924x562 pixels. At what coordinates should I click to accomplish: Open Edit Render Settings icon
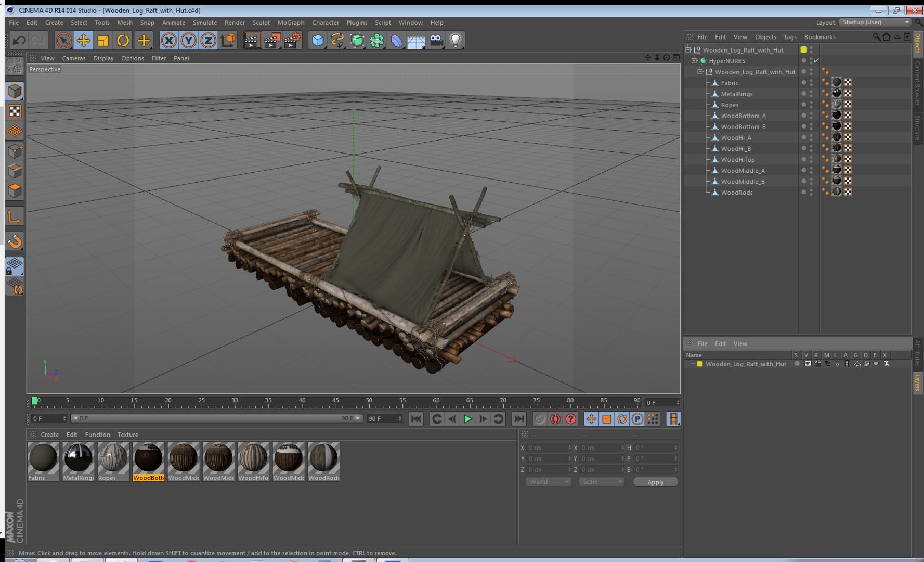pyautogui.click(x=292, y=40)
